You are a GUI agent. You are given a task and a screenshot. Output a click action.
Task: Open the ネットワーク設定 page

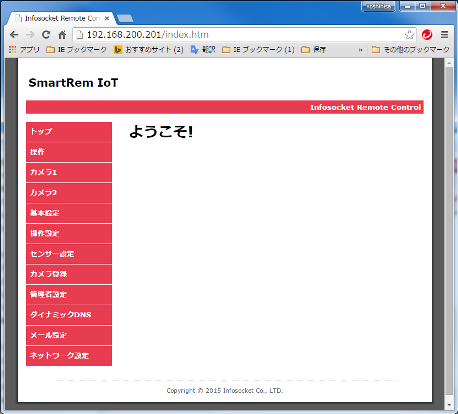(x=69, y=356)
